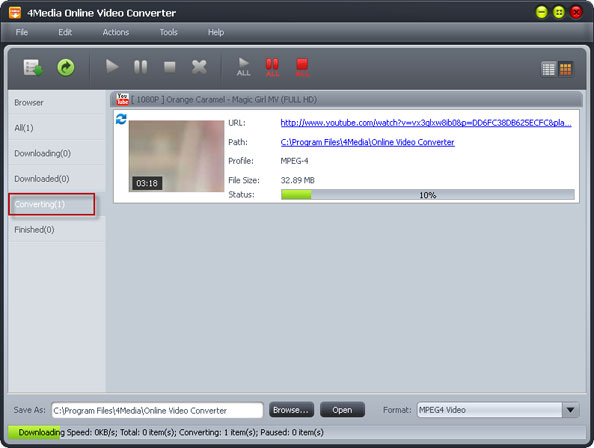Screen dimensions: 594x448
Task: Click the 03:18 duration label
Action: [147, 183]
